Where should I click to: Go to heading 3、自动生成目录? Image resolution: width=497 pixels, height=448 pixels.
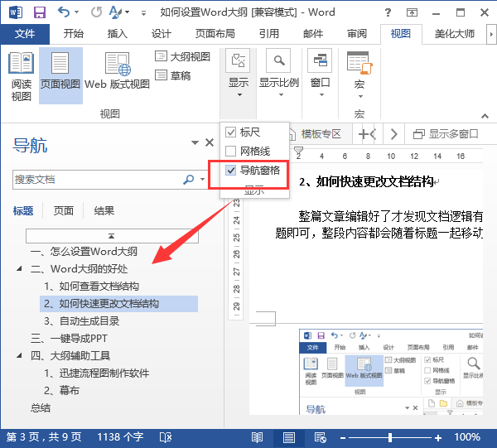pos(81,321)
